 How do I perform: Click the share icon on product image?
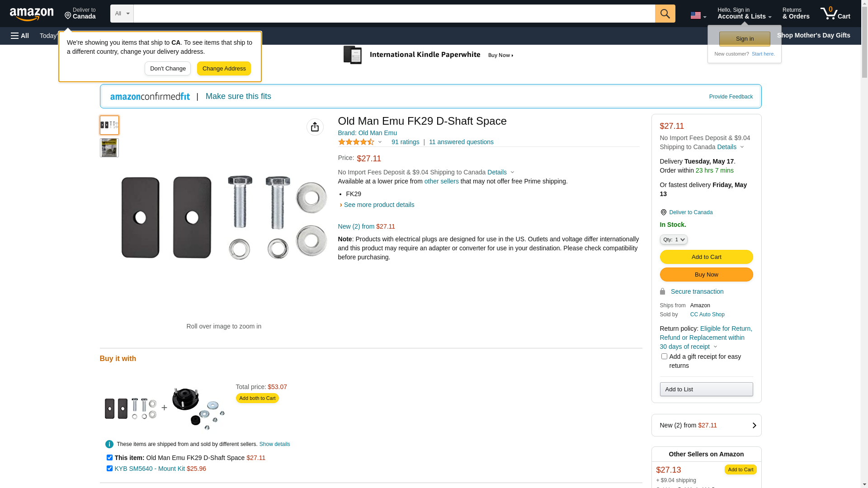pyautogui.click(x=315, y=127)
